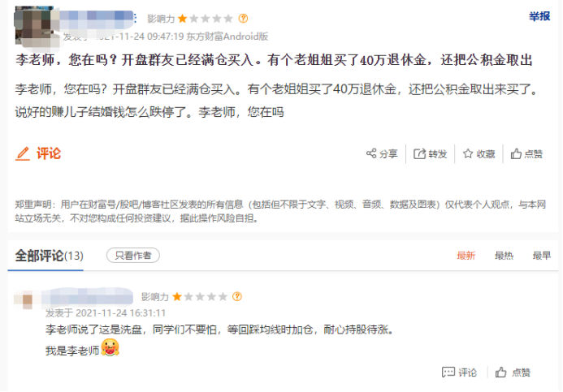Open the 影响力 help icon on the post
The width and height of the screenshot is (563, 392).
click(243, 19)
